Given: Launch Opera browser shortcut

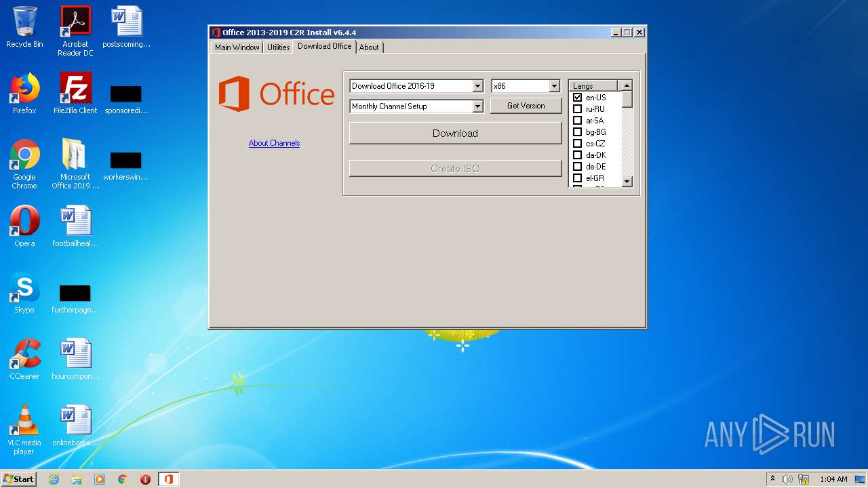Looking at the screenshot, I should (24, 226).
